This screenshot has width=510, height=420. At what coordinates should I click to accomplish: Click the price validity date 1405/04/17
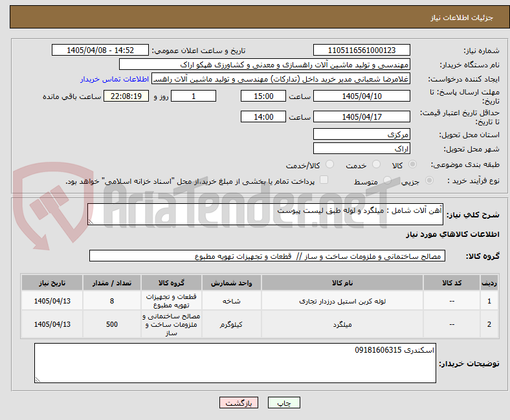(362, 116)
